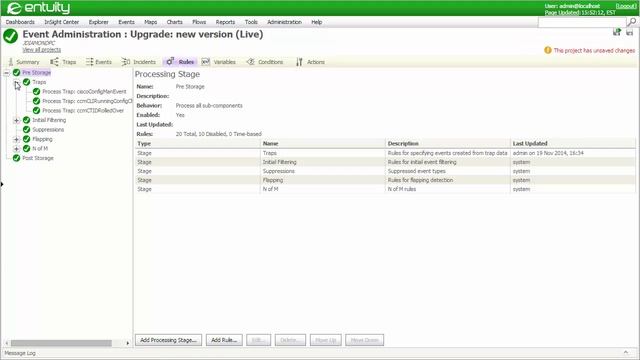Click status icon beside ccmCLIRunningConfig trap
This screenshot has width=640, height=360.
(36, 101)
